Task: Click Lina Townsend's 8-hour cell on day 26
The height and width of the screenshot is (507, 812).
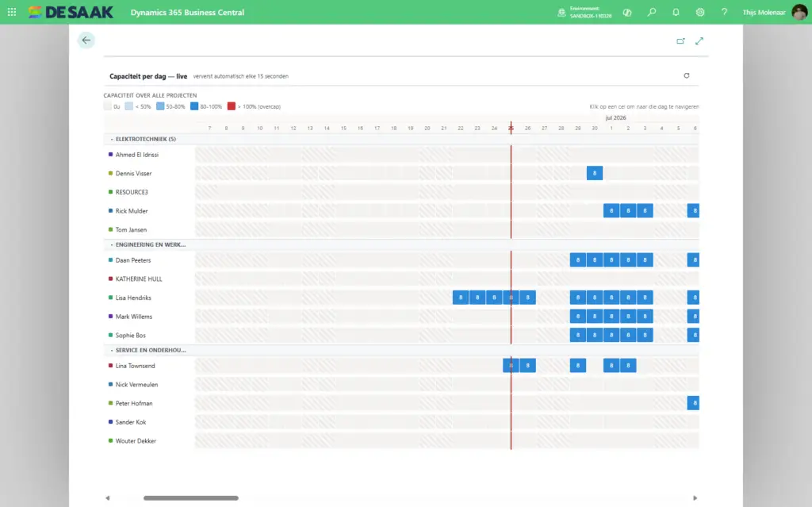Action: pos(527,366)
